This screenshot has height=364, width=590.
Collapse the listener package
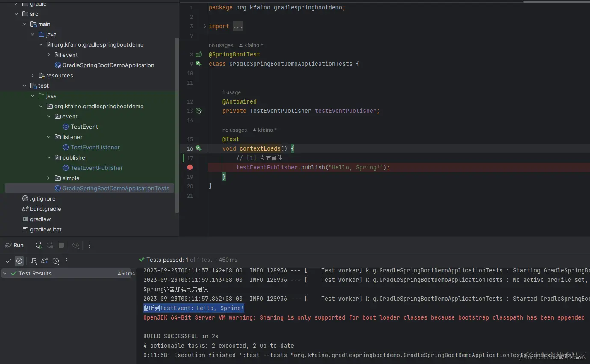click(49, 137)
